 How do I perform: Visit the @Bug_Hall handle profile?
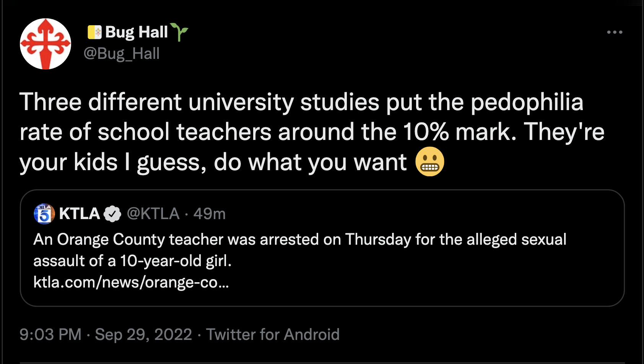click(122, 54)
